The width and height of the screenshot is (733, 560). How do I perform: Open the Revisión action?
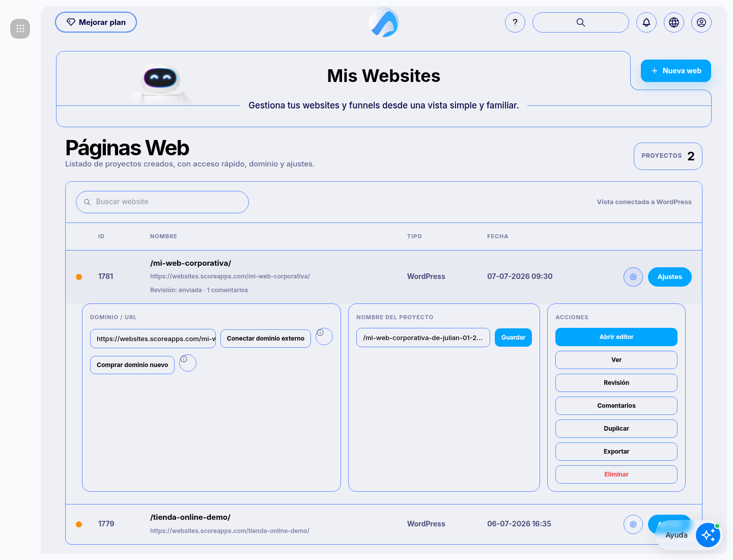(x=616, y=383)
